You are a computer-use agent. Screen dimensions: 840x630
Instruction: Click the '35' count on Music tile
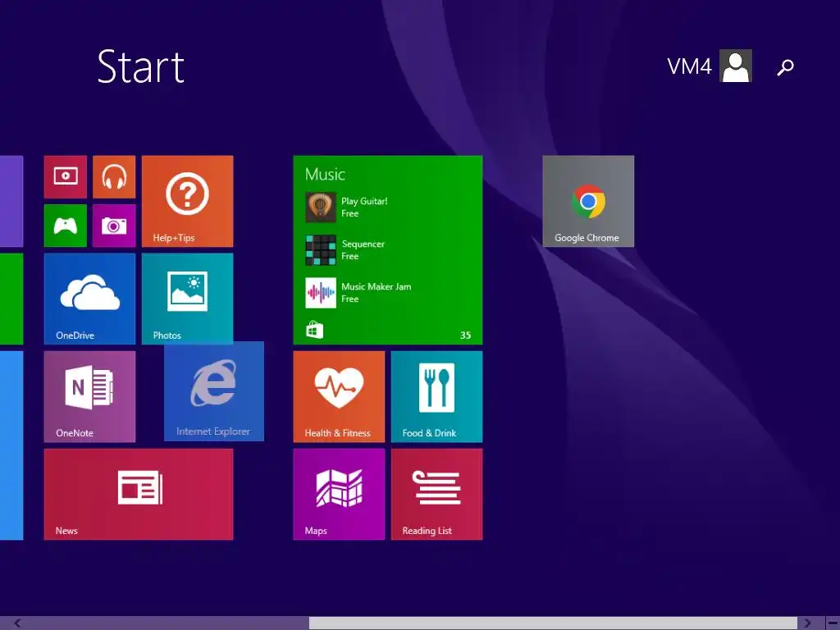tap(466, 336)
